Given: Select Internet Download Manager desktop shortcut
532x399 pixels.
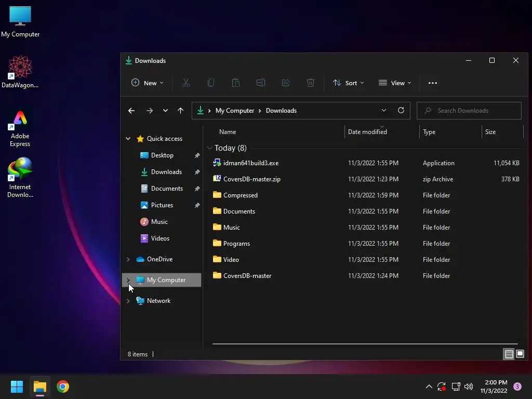Looking at the screenshot, I should point(20,178).
